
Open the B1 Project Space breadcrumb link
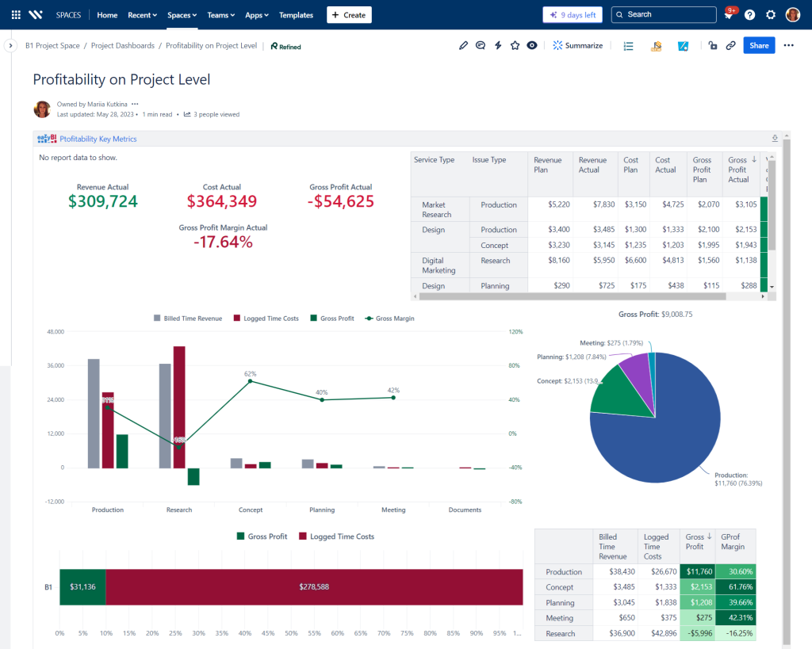(x=52, y=45)
